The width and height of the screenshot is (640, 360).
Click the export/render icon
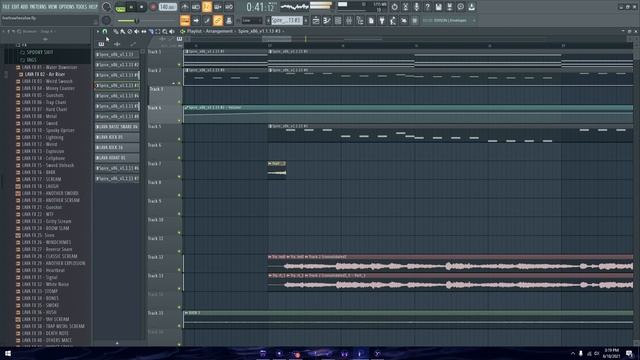449,7
